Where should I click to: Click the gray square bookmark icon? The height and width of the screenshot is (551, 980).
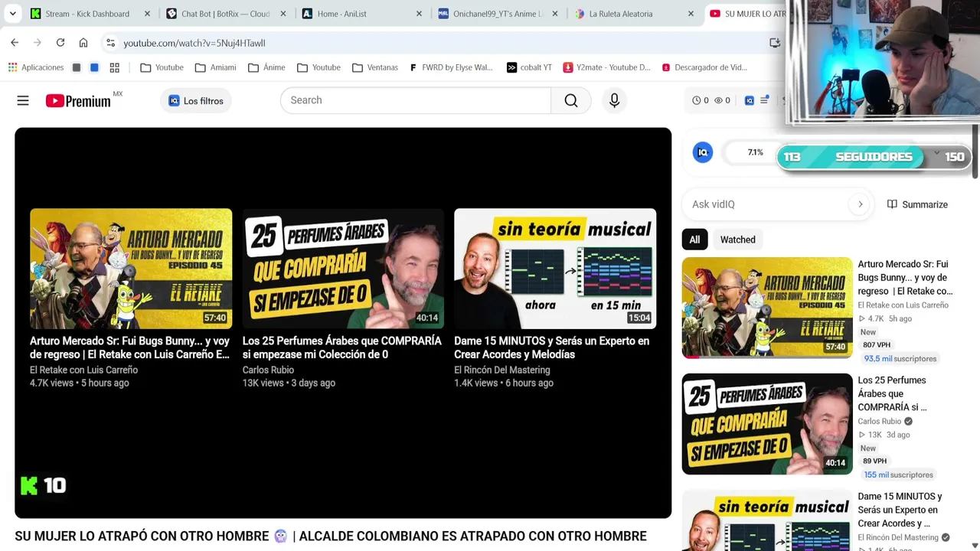(x=77, y=67)
